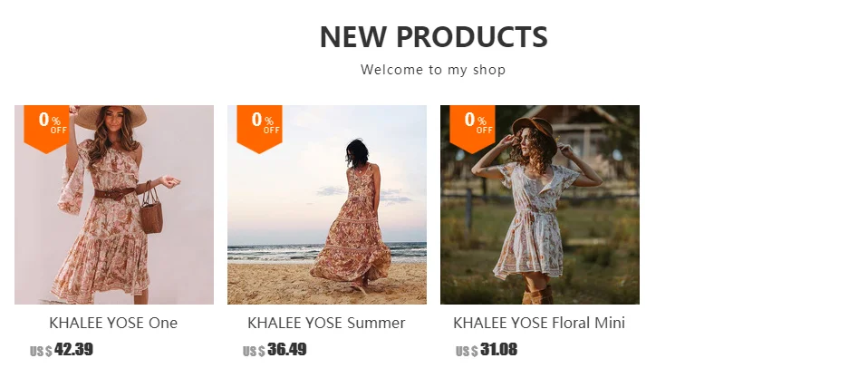Select the 42.39 price
Screen dimensions: 868x368
click(x=73, y=350)
